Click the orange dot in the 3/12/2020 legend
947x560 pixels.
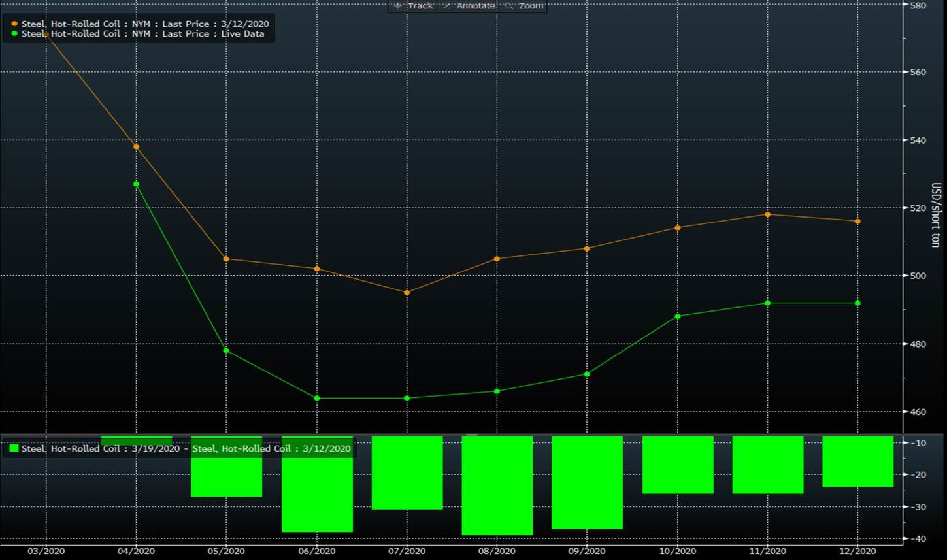14,24
